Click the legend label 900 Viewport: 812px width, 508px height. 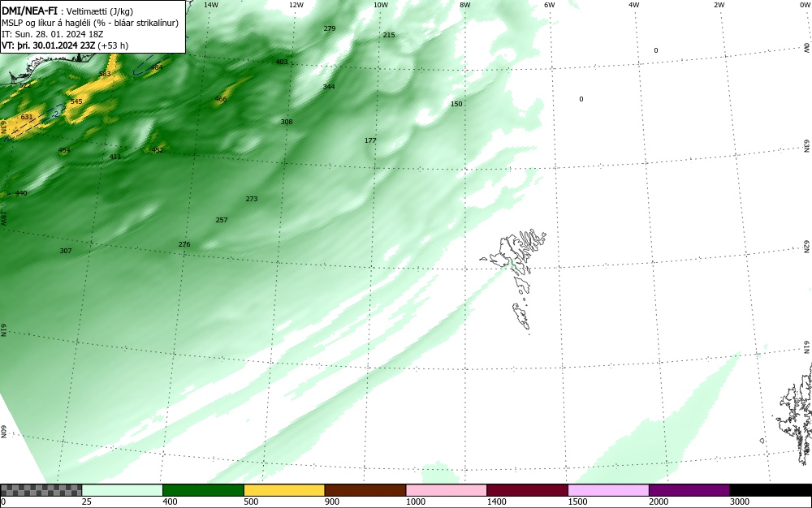point(332,502)
